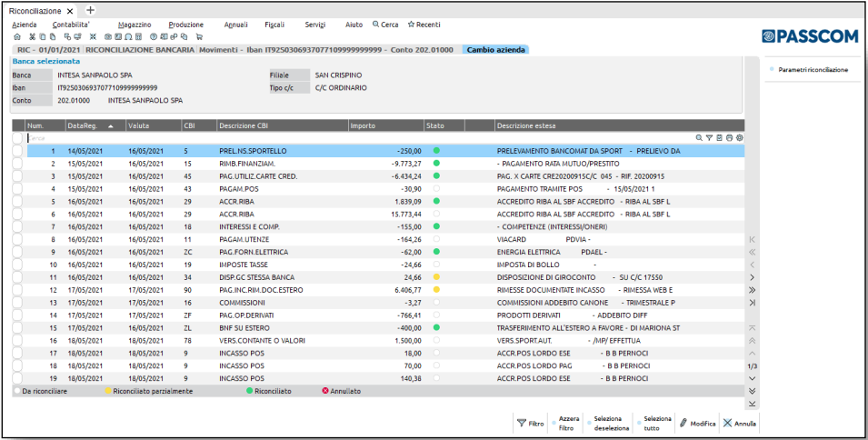Image resolution: width=868 pixels, height=440 pixels.
Task: Click the camera screenshot toolbar icon
Action: pyautogui.click(x=108, y=36)
